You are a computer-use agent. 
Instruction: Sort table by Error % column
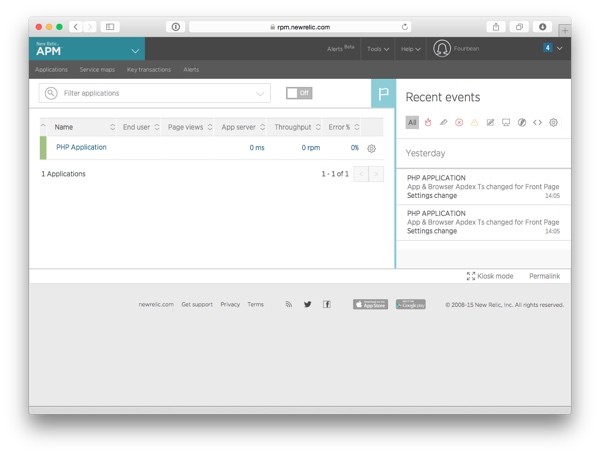344,127
